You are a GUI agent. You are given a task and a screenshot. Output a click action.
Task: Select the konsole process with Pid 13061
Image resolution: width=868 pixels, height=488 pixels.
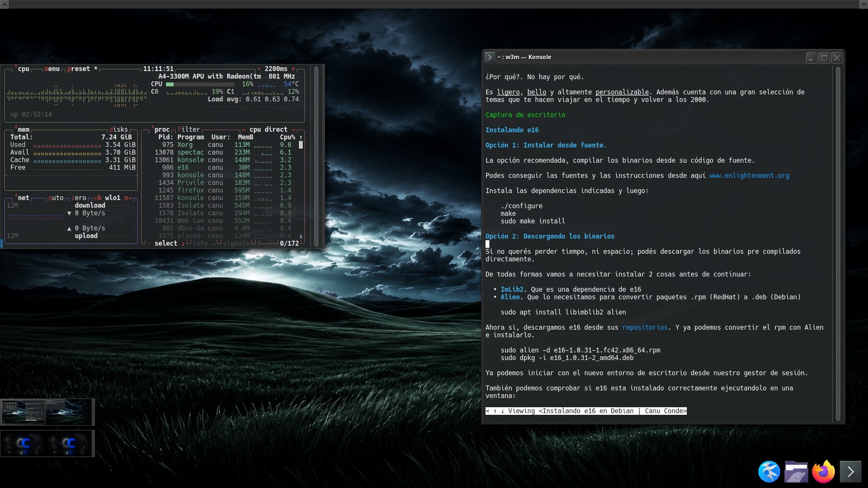coord(223,160)
